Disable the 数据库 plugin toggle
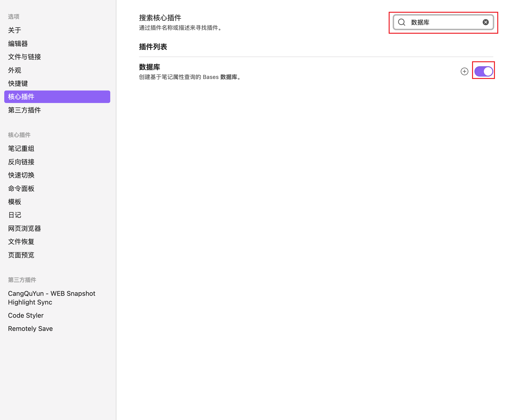Image resolution: width=514 pixels, height=420 pixels. tap(483, 71)
